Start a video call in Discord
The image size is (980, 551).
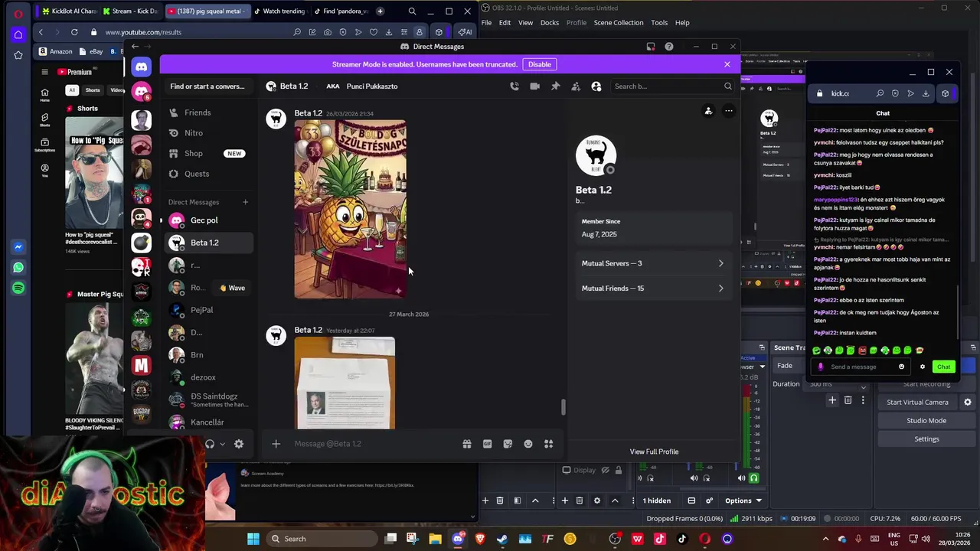pyautogui.click(x=534, y=86)
